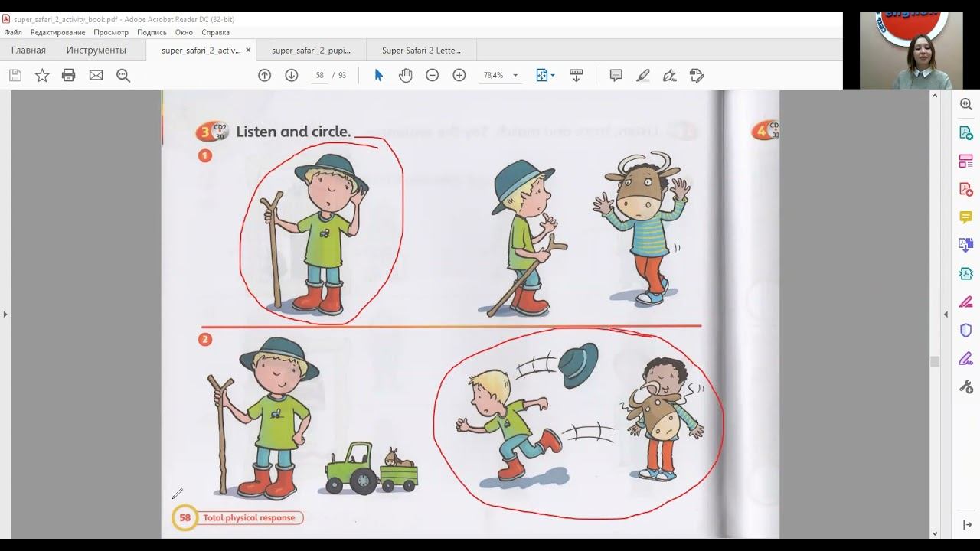Go to previous page arrow

click(264, 75)
